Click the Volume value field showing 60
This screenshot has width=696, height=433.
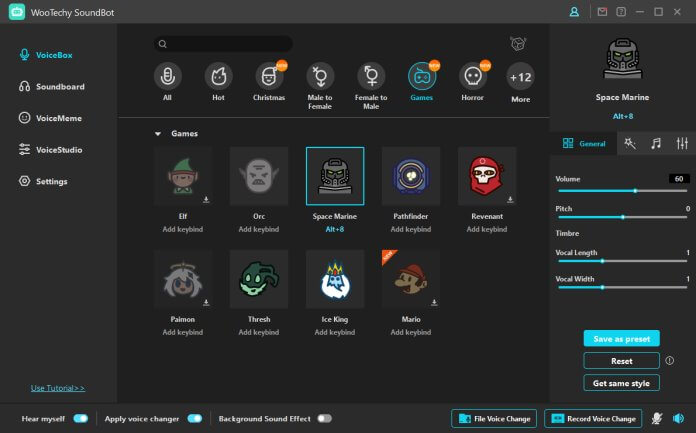coord(679,179)
